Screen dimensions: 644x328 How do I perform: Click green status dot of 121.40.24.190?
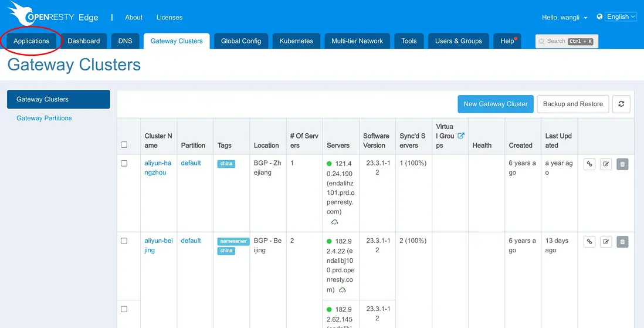(329, 164)
